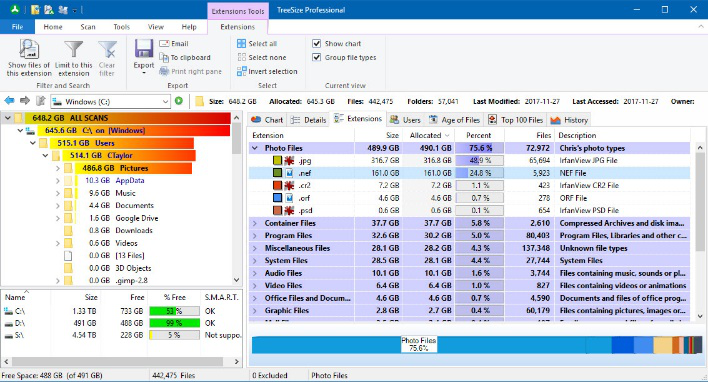The height and width of the screenshot is (382, 708).
Task: Click the .jpg color swatch
Action: tap(277, 160)
